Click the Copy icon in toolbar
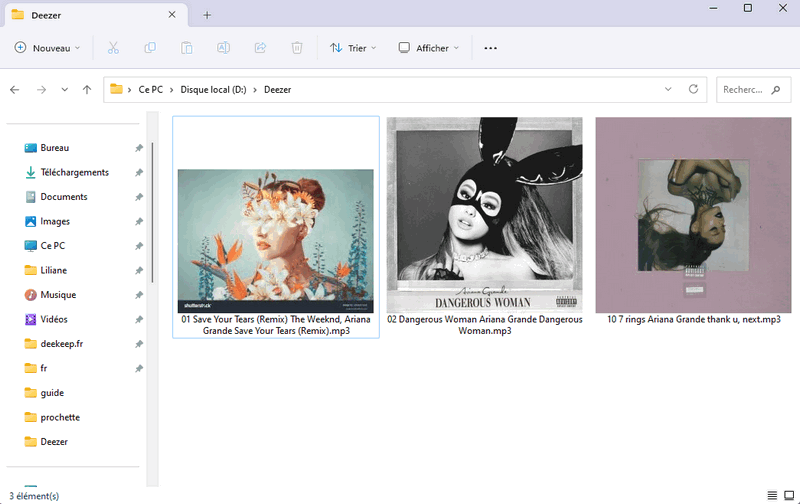 (150, 48)
